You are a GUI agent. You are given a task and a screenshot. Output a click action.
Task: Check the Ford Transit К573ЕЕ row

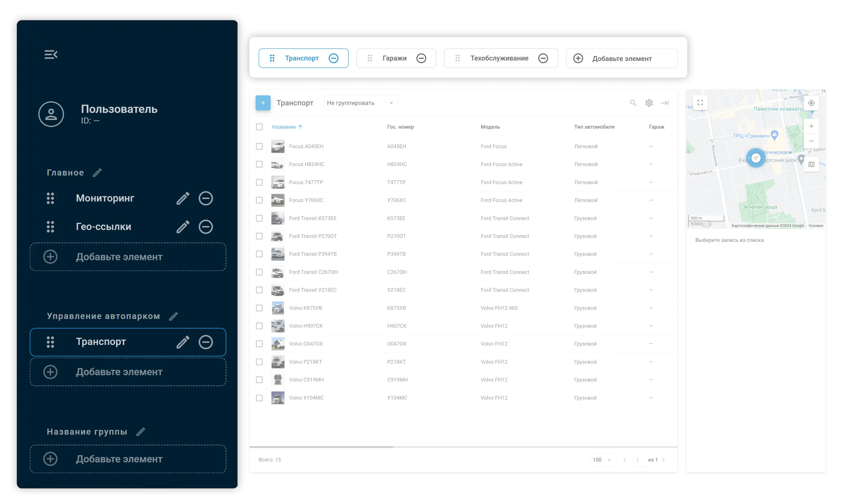pyautogui.click(x=259, y=218)
